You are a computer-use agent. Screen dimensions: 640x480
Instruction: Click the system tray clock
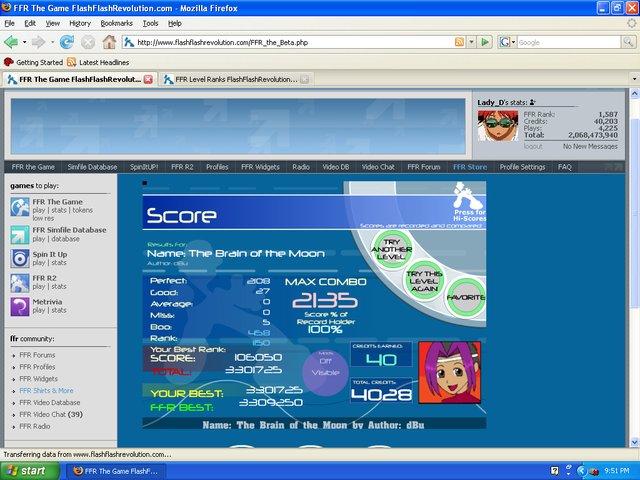[616, 471]
